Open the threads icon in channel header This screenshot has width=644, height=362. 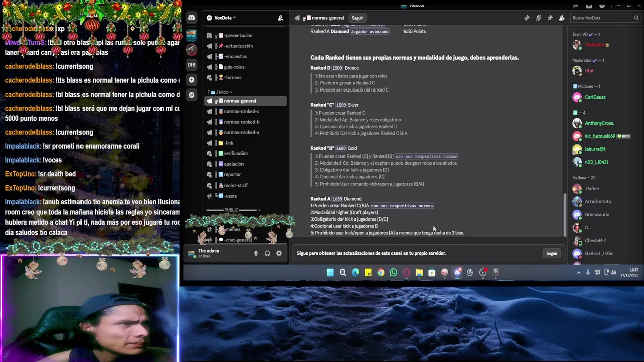click(527, 18)
